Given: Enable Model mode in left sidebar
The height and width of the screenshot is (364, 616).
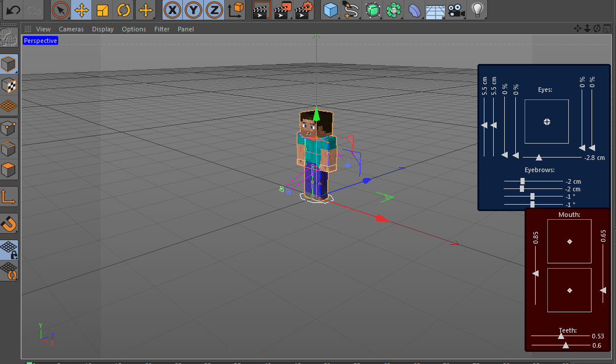Looking at the screenshot, I should coord(9,64).
